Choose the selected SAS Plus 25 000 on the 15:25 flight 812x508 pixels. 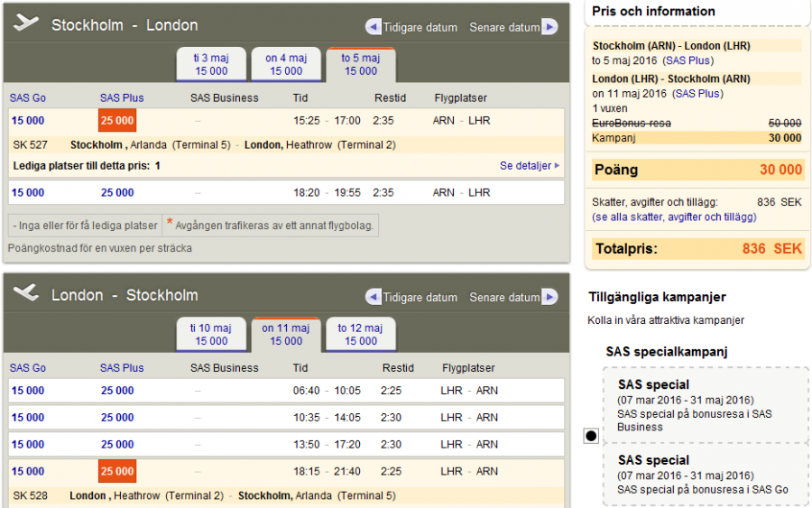tap(117, 121)
